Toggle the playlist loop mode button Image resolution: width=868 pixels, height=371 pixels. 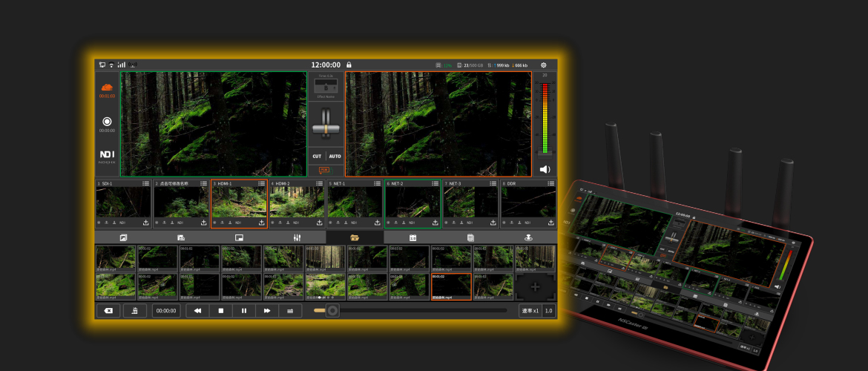click(290, 311)
